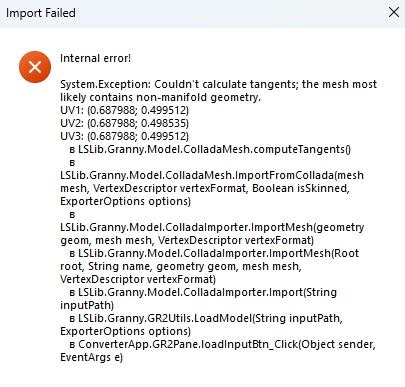Viewport: 405px width, 387px height.
Task: Close the Import Failed dialog
Action: [394, 13]
